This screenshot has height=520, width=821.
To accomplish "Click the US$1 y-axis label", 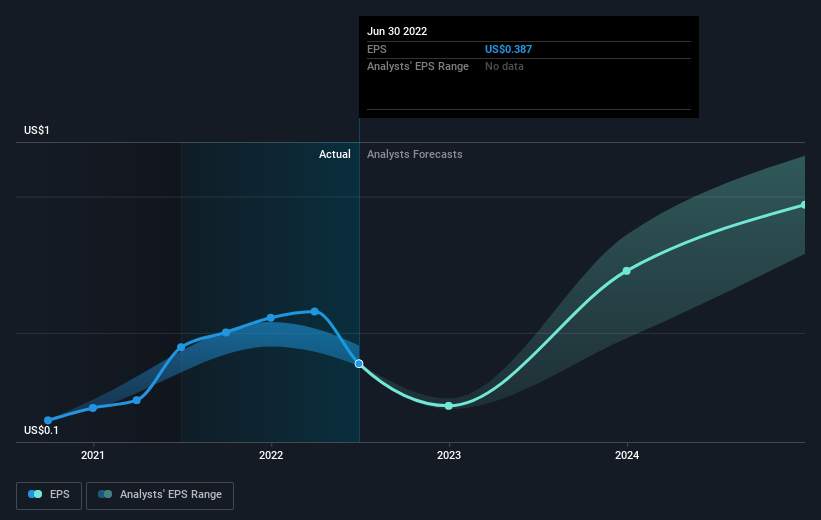I will pos(37,130).
